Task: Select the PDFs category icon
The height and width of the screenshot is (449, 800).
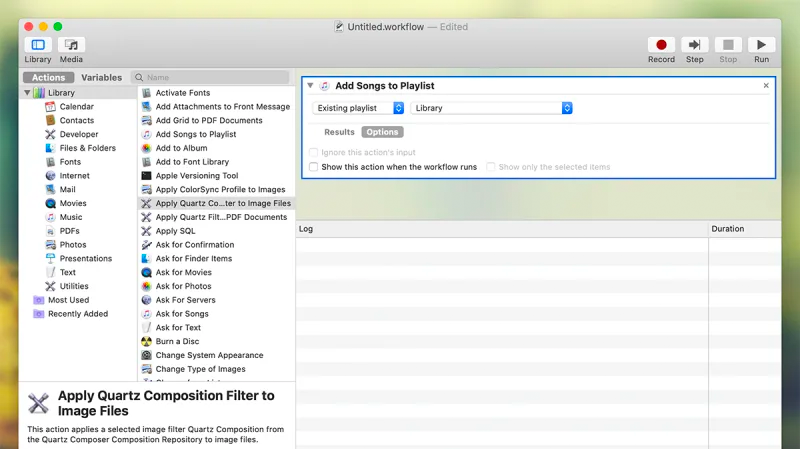Action: tap(50, 231)
